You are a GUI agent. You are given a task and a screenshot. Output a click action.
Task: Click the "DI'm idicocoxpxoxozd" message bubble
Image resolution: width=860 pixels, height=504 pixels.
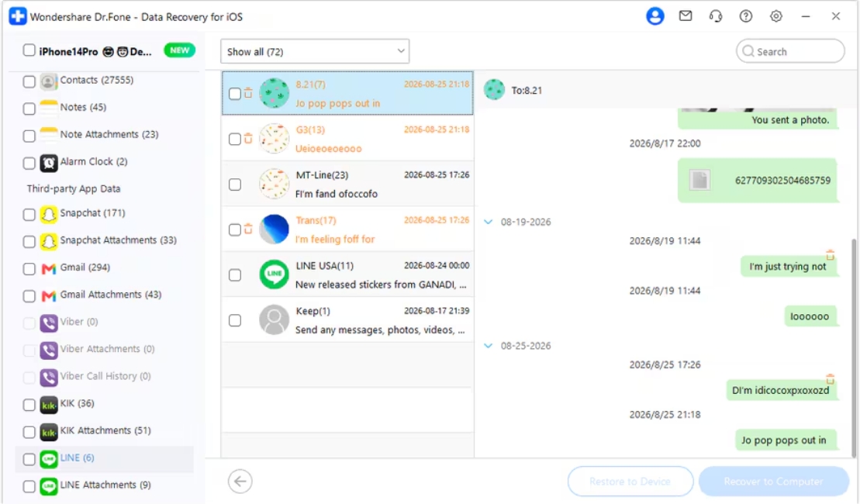tap(781, 391)
